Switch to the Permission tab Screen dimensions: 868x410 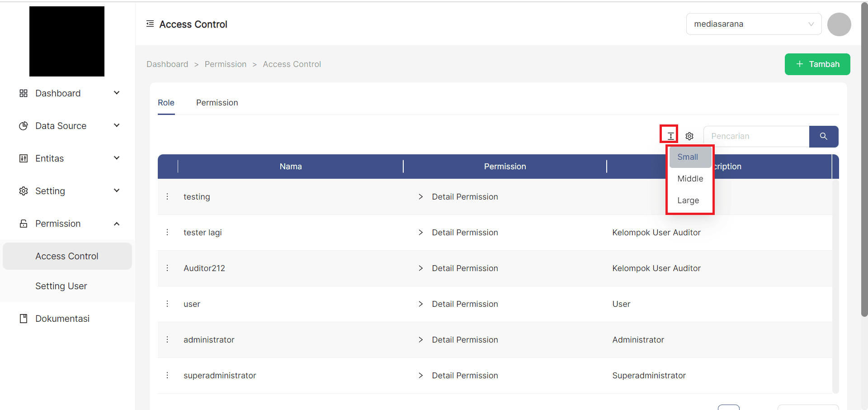point(217,103)
